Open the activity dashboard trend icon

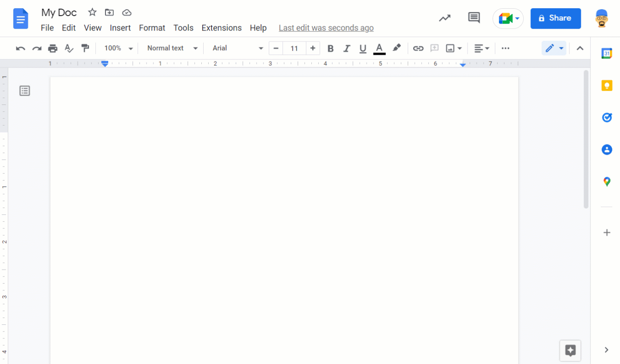[x=445, y=18]
